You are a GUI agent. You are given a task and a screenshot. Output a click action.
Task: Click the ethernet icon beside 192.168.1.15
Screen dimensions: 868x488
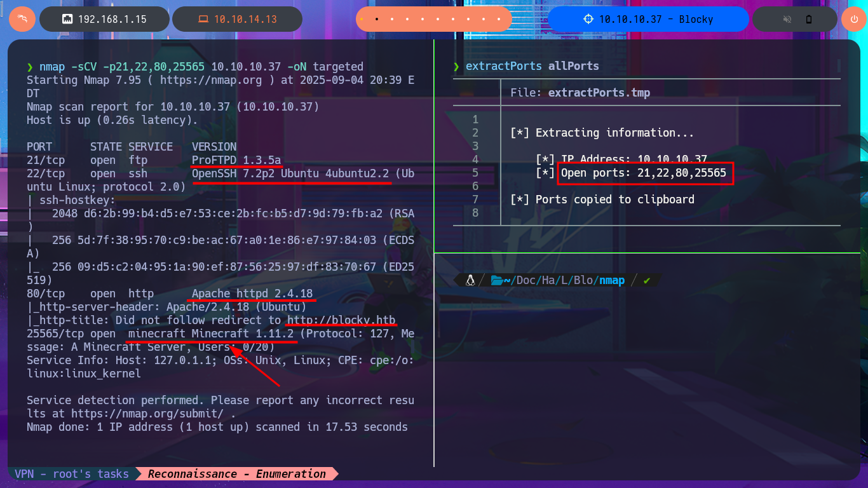click(67, 19)
